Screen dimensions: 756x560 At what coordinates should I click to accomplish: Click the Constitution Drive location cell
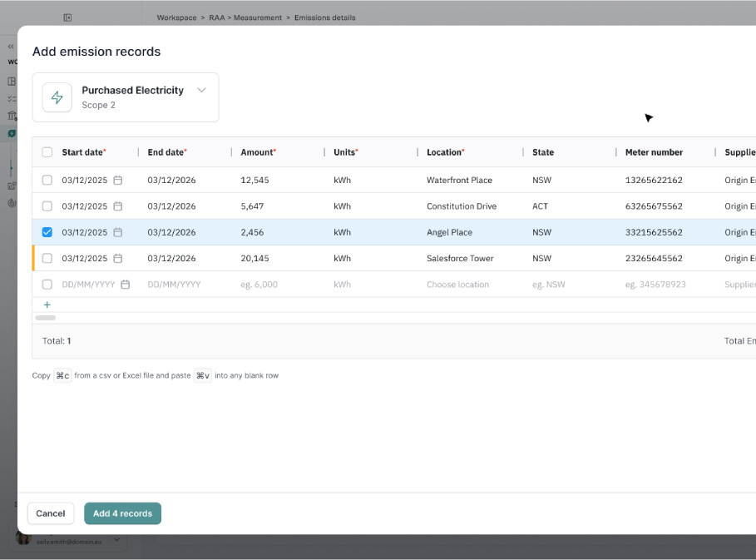tap(462, 206)
